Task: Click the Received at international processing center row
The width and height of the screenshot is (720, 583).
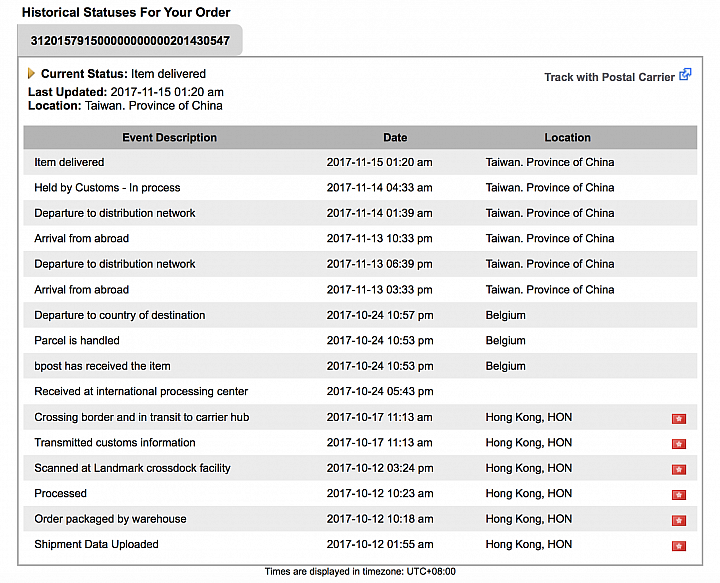Action: [360, 391]
